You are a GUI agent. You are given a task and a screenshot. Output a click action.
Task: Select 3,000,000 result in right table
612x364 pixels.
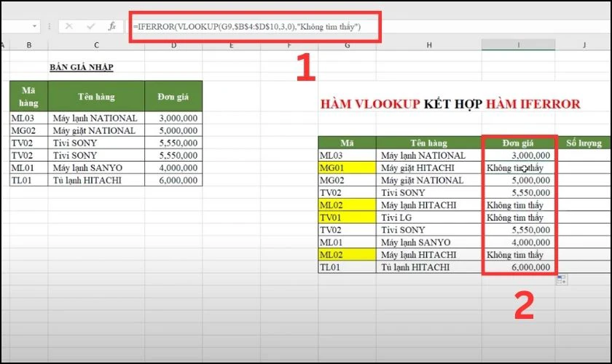tap(518, 155)
